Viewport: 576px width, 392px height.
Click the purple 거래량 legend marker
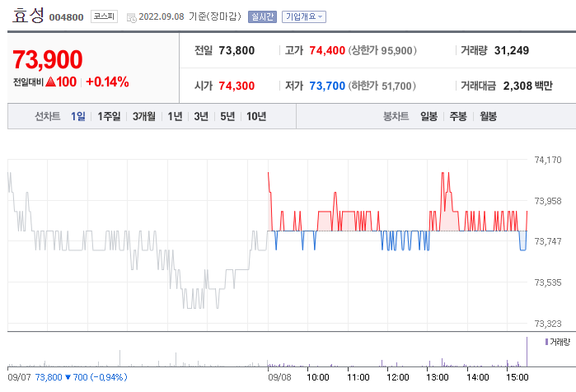[546, 342]
